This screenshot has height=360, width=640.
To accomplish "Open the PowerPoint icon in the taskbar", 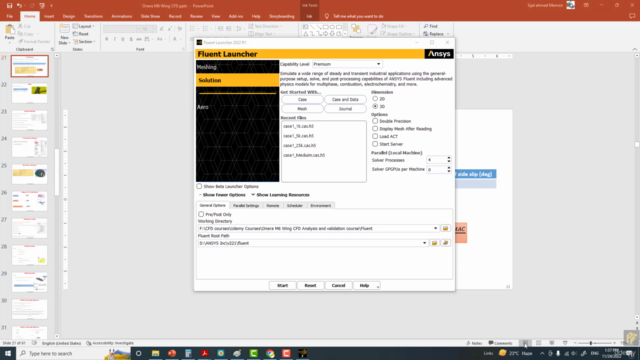I will [x=172, y=353].
